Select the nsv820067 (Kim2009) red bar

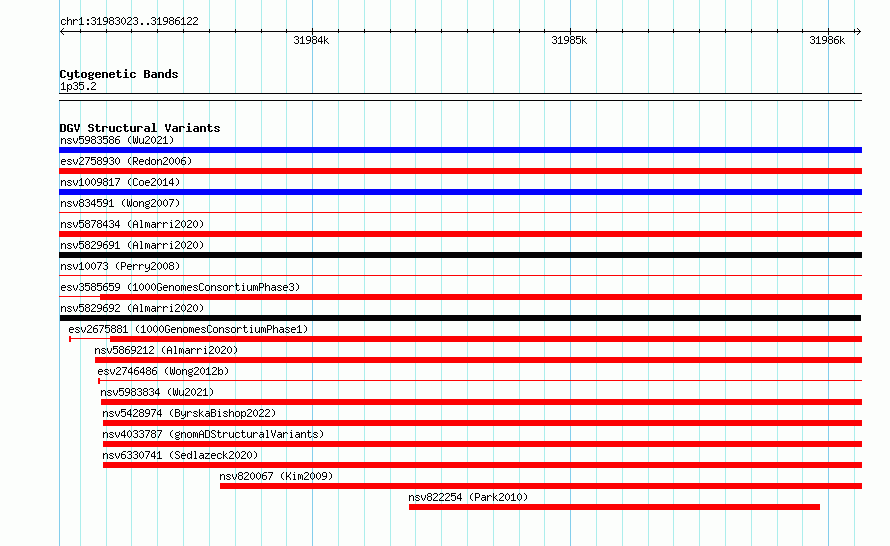[541, 486]
